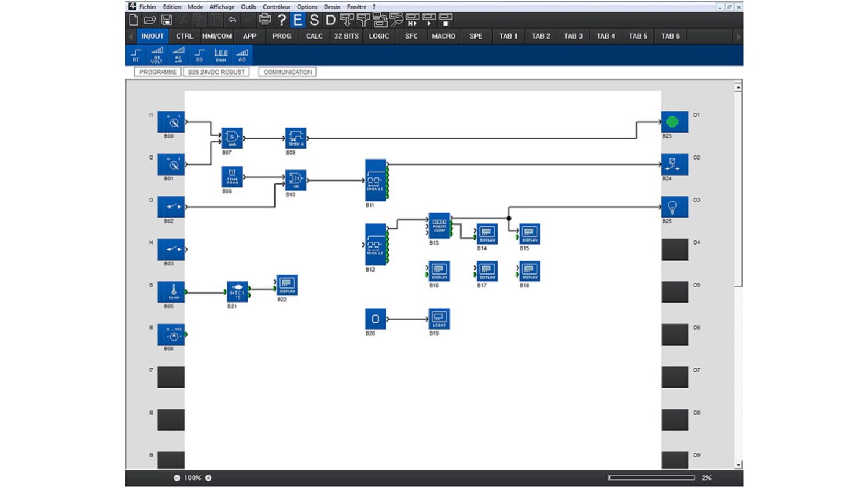Select the NTC temperature block B21

tap(237, 292)
